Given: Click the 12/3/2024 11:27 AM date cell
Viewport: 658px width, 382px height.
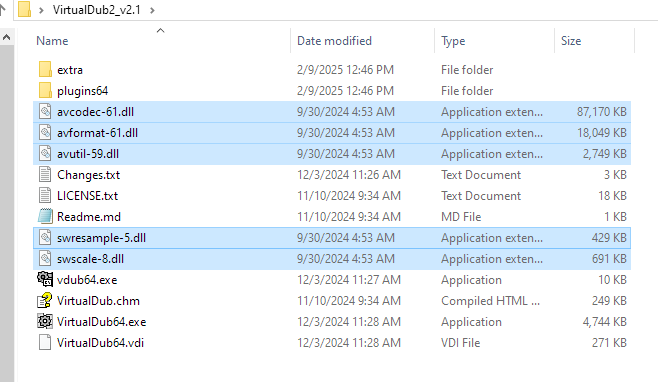Looking at the screenshot, I should [349, 280].
